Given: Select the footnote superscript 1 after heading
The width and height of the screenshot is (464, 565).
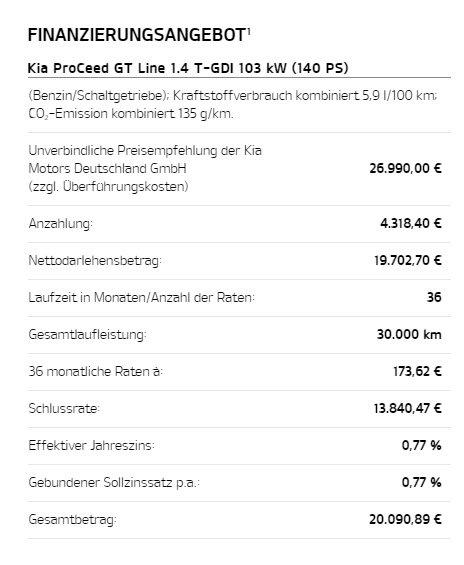Looking at the screenshot, I should coord(249,31).
